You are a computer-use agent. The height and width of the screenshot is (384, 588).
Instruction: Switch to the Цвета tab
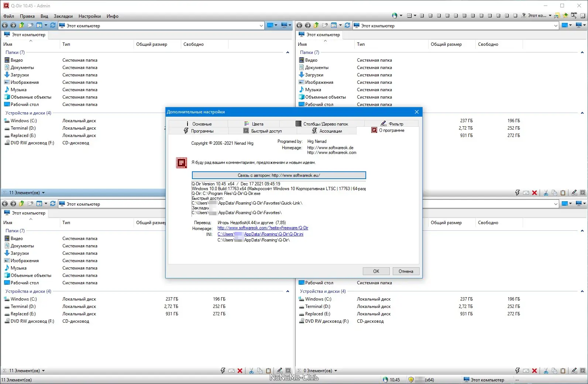click(x=254, y=124)
